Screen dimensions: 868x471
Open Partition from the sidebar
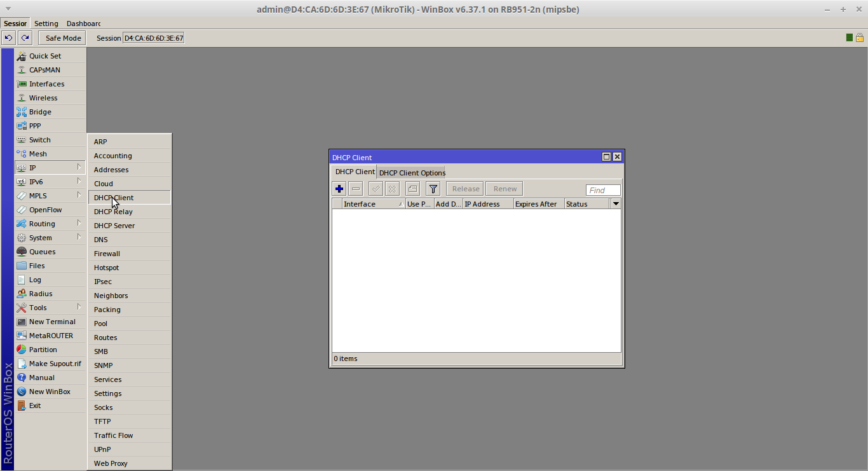[50, 350]
